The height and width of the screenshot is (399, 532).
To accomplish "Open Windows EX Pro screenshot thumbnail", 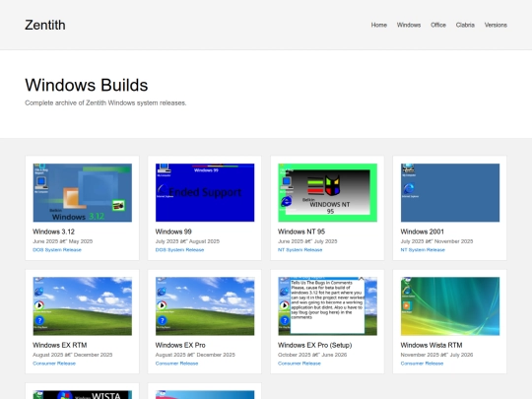I will (205, 306).
